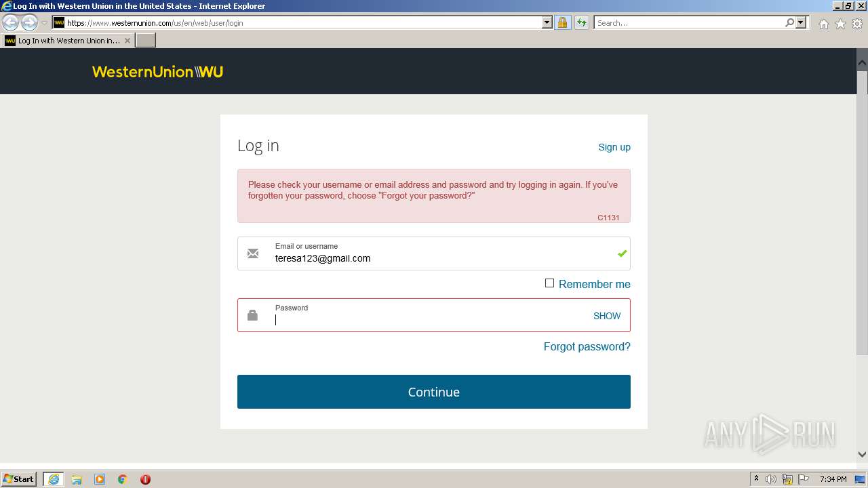The height and width of the screenshot is (488, 868).
Task: Show hidden tray icons arrow
Action: pos(756,479)
